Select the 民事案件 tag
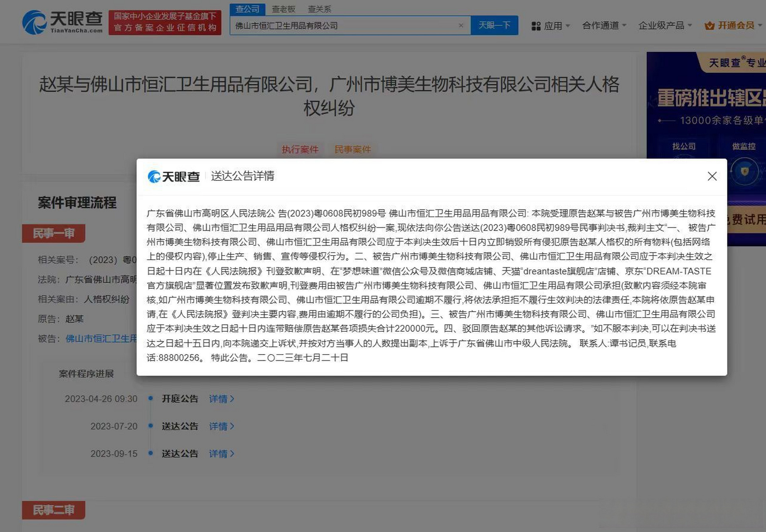 point(353,149)
